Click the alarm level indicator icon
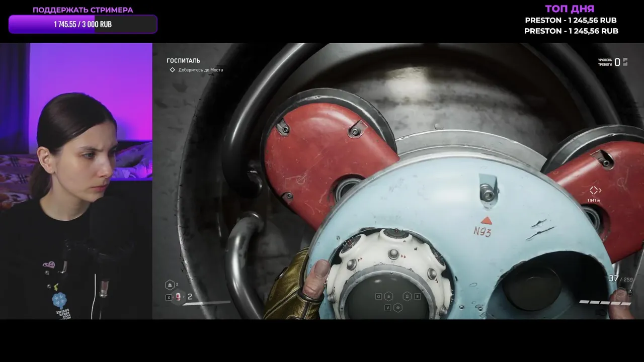This screenshot has height=362, width=644. 625,62
